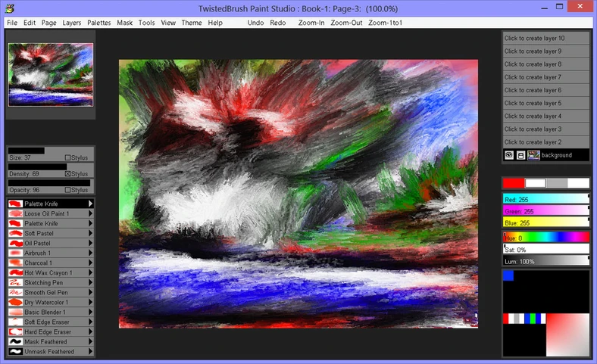This screenshot has width=597, height=364.
Task: Open the Mask menu
Action: [x=124, y=23]
